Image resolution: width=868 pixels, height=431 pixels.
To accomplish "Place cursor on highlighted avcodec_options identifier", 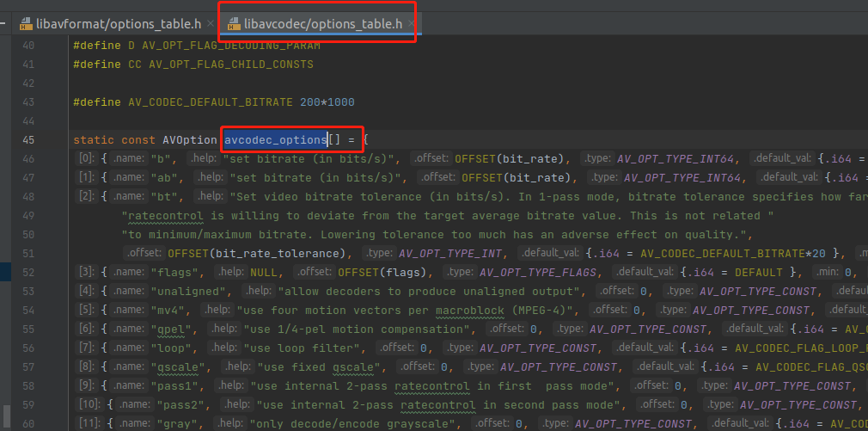I will [x=275, y=139].
